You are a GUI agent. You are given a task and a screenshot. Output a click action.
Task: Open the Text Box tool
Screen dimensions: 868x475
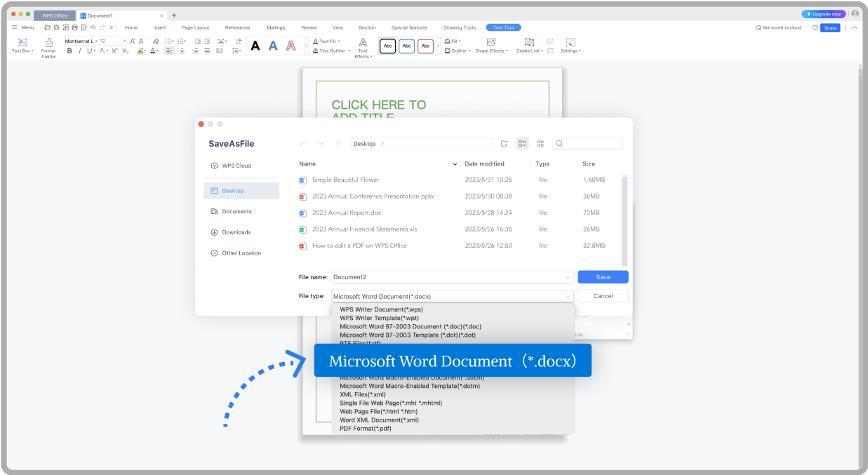[x=22, y=44]
